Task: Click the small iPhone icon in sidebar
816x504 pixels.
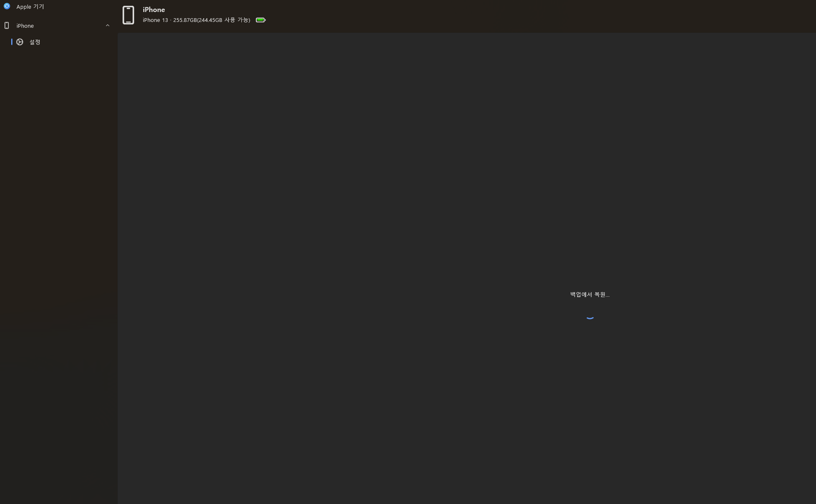Action: pos(7,26)
